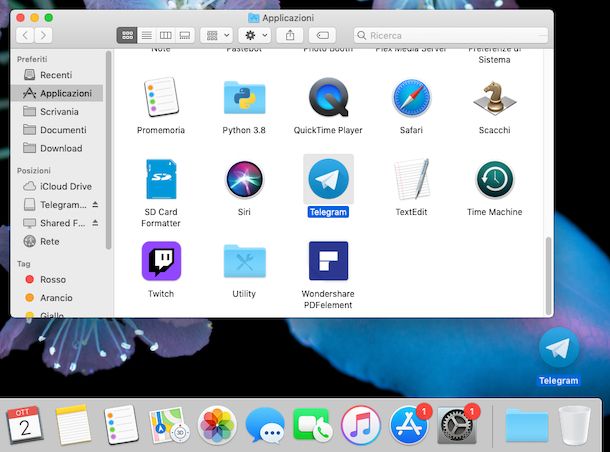Open the Promemoria app icon
The height and width of the screenshot is (452, 610).
click(x=161, y=97)
